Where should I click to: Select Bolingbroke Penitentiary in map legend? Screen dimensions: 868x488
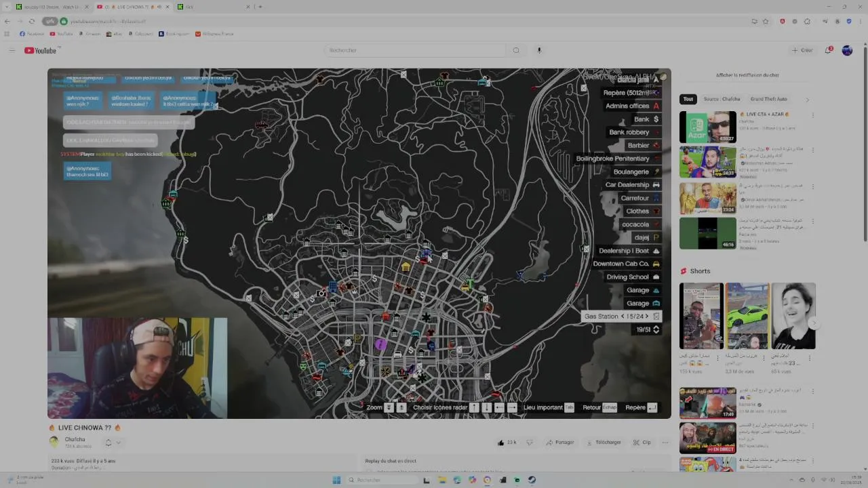618,159
